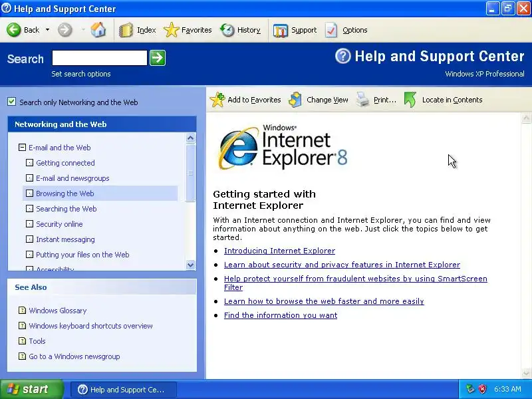Click keyboard shortcuts overview page icon
532x399 pixels.
pyautogui.click(x=22, y=325)
